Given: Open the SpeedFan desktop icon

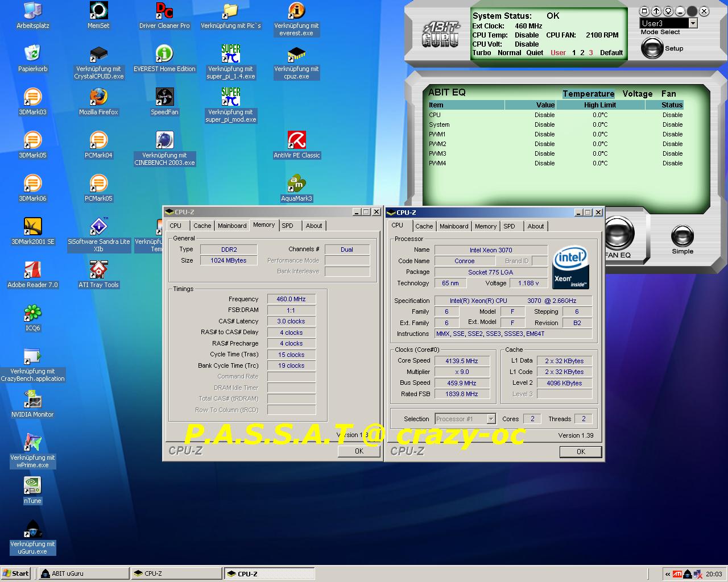Looking at the screenshot, I should [x=164, y=102].
